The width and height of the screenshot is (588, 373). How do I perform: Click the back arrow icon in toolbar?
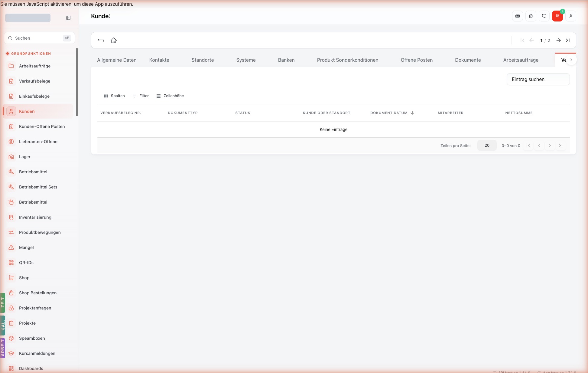tap(101, 40)
